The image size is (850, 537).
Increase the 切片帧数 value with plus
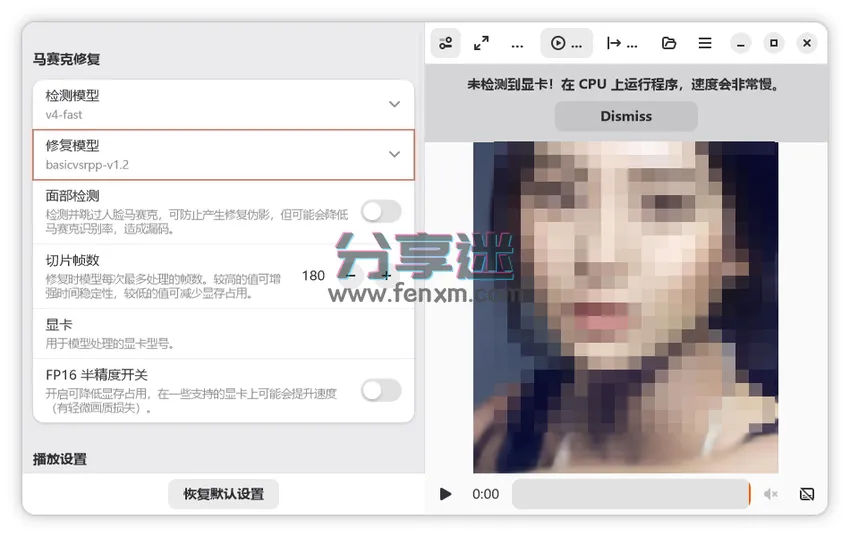[x=386, y=276]
